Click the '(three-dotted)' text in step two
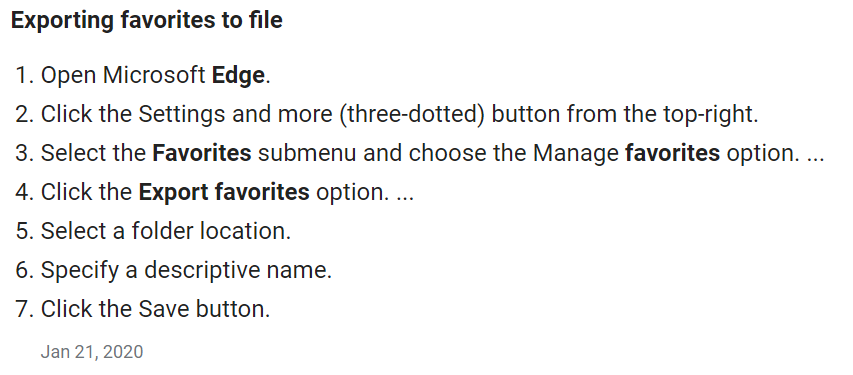 [411, 114]
